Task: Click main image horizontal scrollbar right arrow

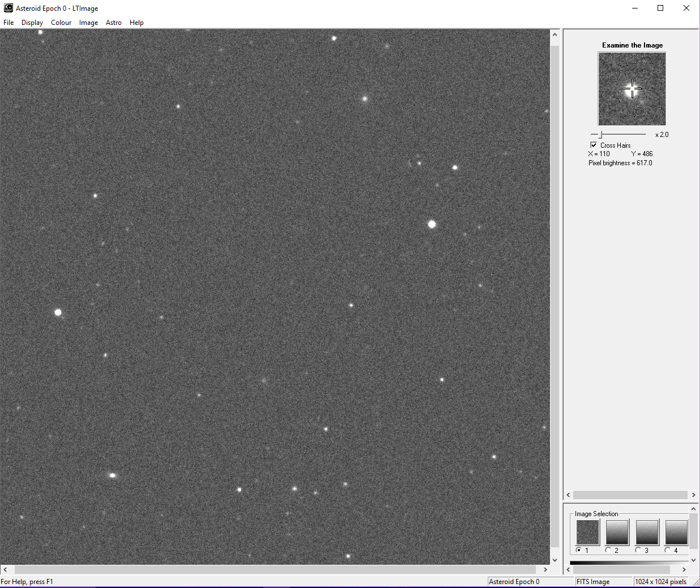Action: (546, 569)
